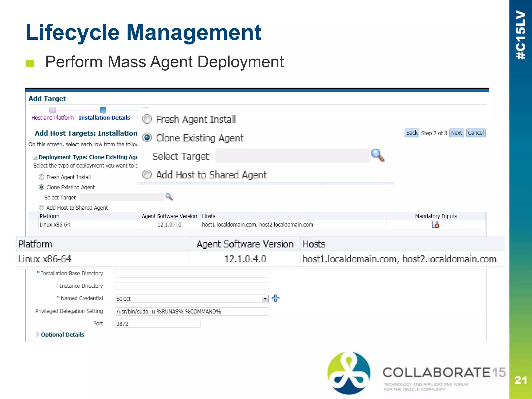Select enlarged Fresh Agent Install radio button
The width and height of the screenshot is (532, 399).
(x=147, y=119)
